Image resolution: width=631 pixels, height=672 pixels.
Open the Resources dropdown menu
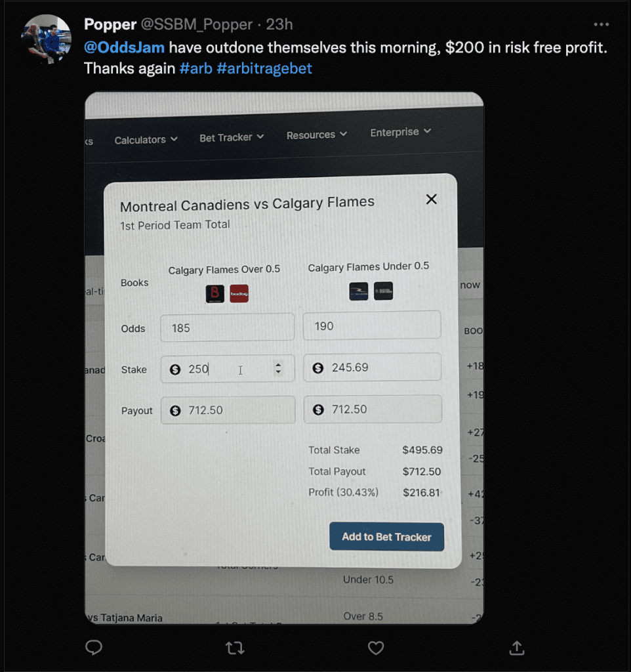click(317, 135)
